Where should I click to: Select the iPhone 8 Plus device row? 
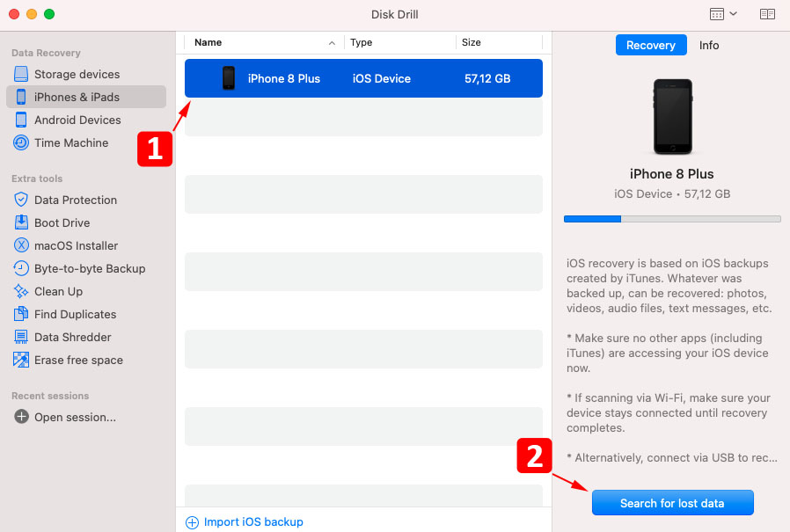click(x=363, y=78)
